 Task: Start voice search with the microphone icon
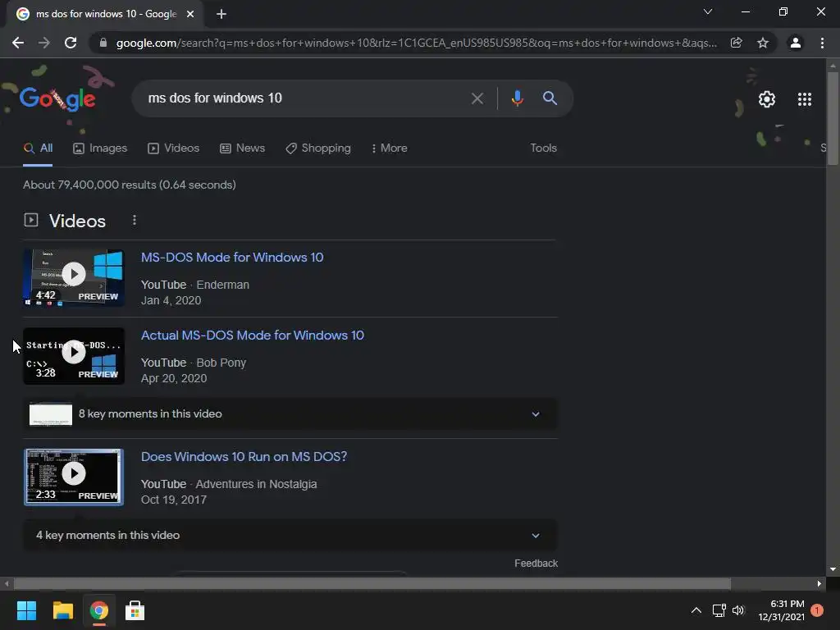coord(517,98)
